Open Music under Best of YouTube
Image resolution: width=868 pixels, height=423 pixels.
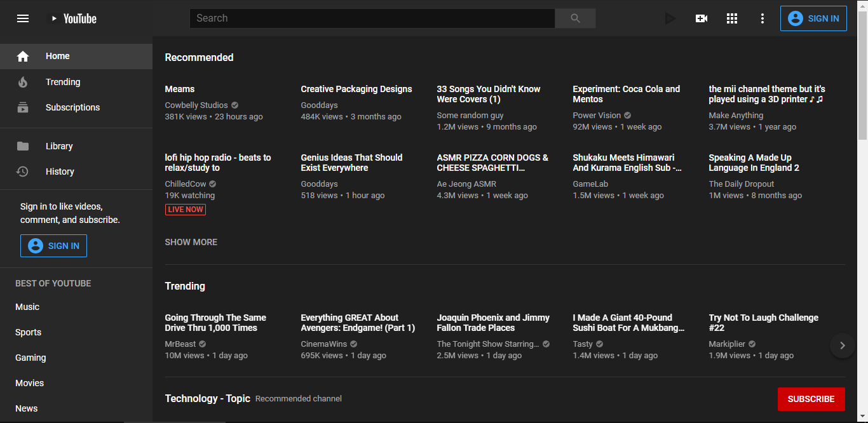[76, 307]
